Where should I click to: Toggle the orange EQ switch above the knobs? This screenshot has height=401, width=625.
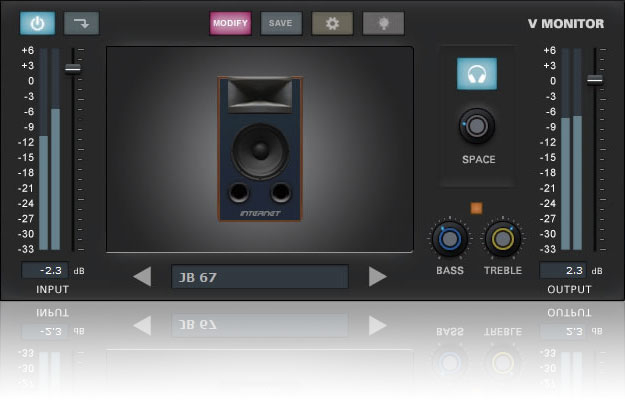click(x=476, y=208)
